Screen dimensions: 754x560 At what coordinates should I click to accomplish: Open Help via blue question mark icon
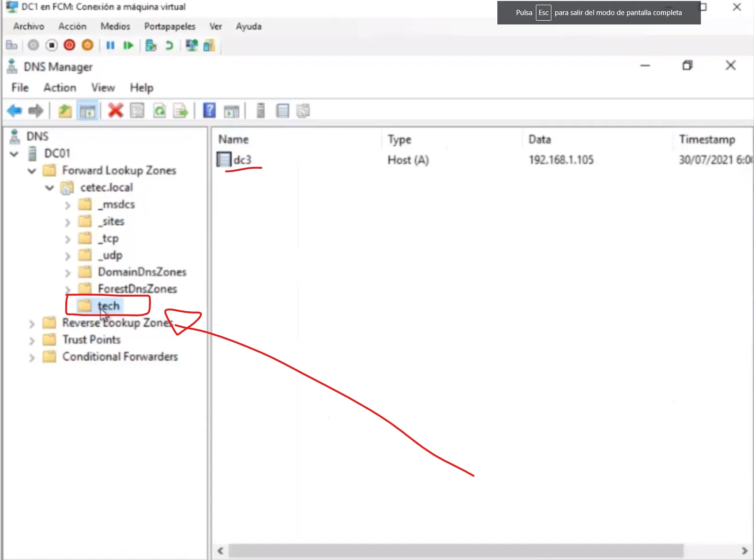(209, 110)
